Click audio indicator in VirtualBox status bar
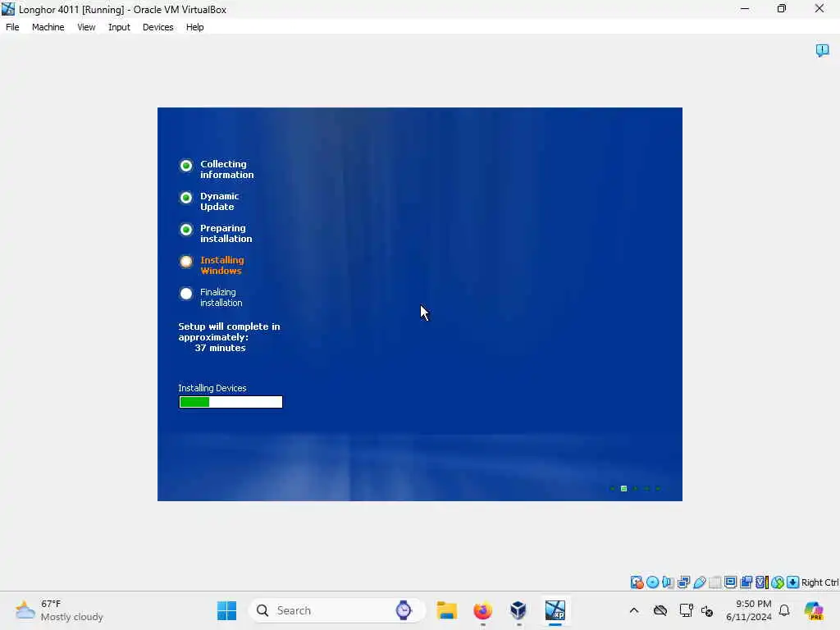The height and width of the screenshot is (630, 840). coord(668,582)
